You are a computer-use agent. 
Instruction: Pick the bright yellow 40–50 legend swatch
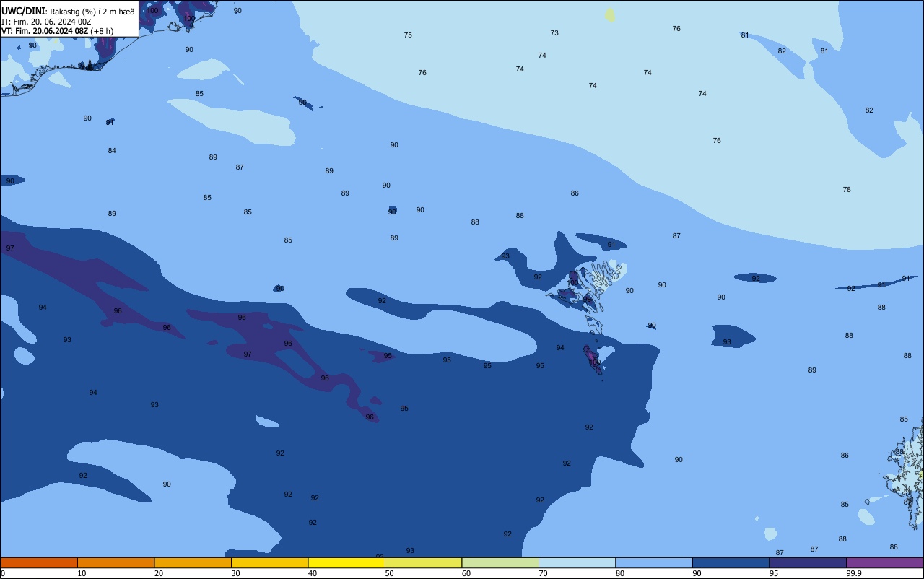click(346, 562)
